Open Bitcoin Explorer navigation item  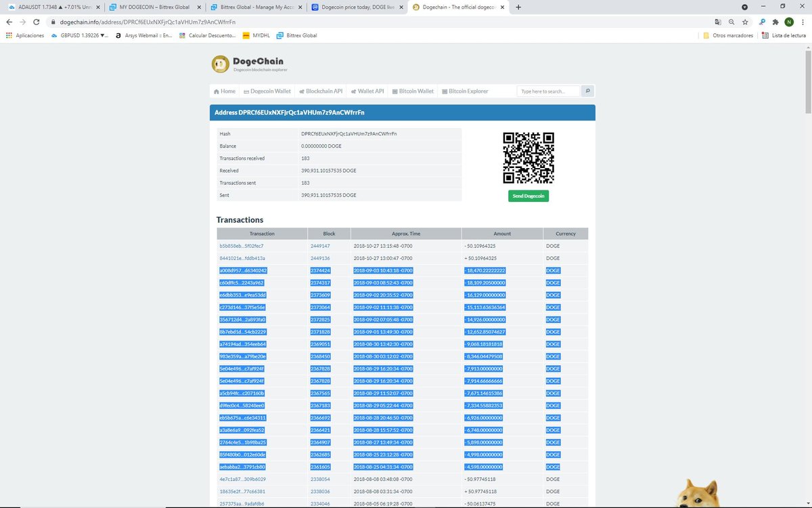(464, 91)
